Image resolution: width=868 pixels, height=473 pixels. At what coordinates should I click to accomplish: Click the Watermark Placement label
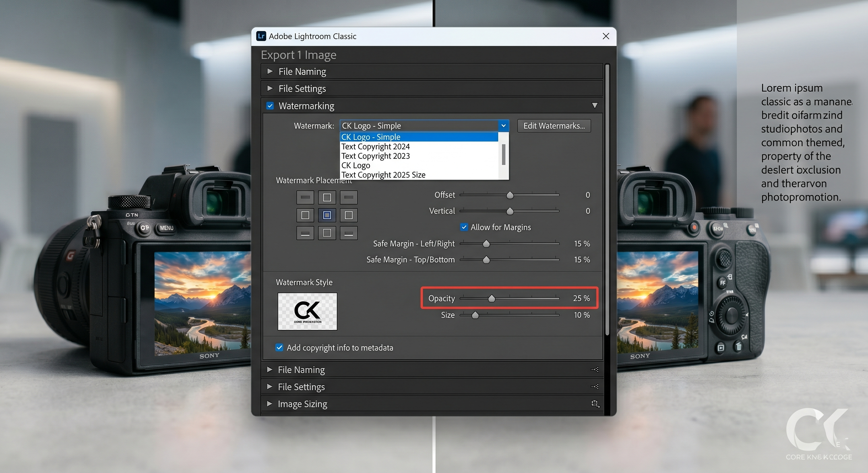[314, 180]
